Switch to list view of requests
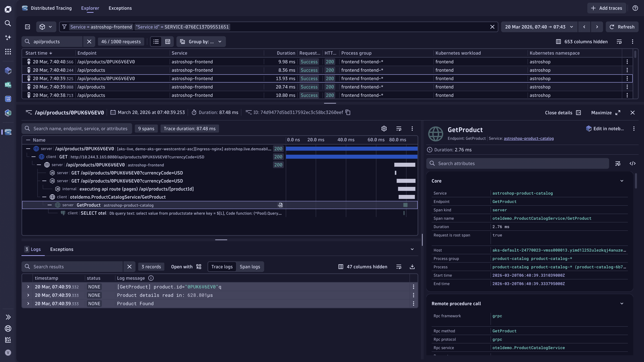Screen dimensions: 644x362 (156, 42)
